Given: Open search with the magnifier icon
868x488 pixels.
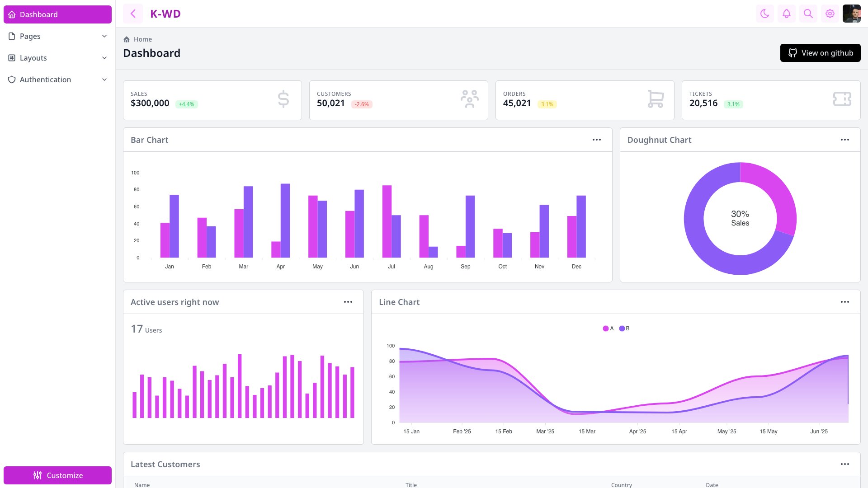Looking at the screenshot, I should pos(808,14).
